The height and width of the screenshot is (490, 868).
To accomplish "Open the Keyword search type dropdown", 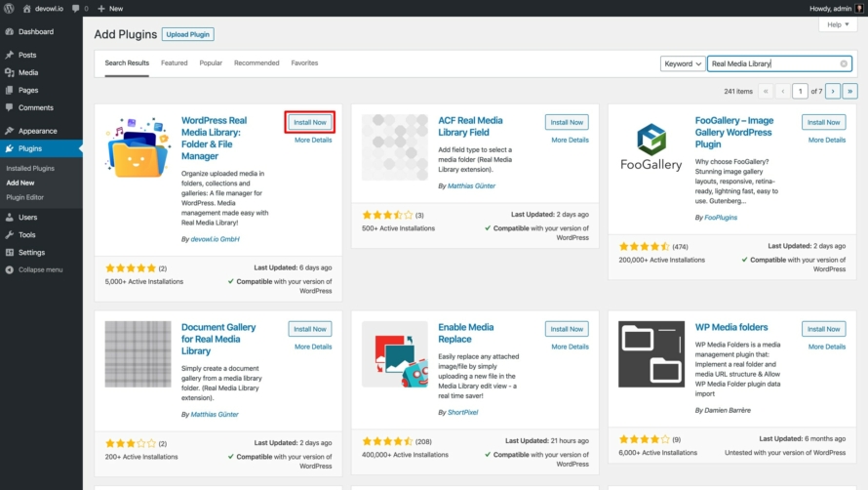I will (x=682, y=63).
